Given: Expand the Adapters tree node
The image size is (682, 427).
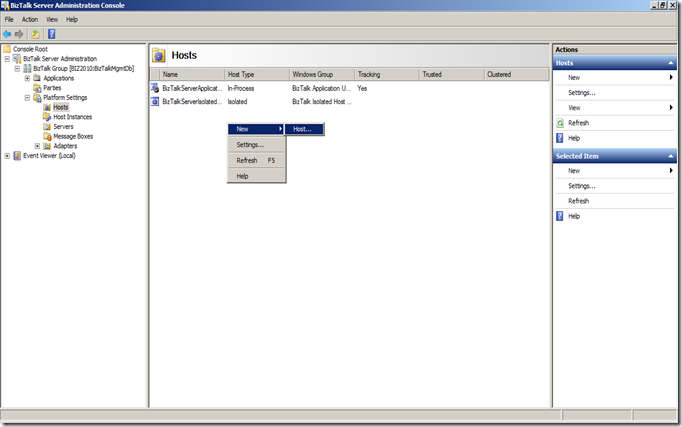Looking at the screenshot, I should coord(37,146).
